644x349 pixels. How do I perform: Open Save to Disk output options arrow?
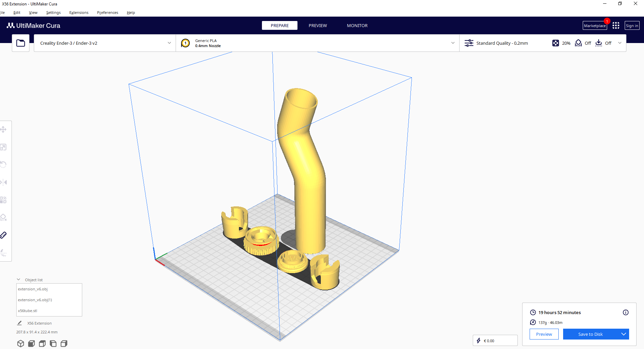pos(623,334)
